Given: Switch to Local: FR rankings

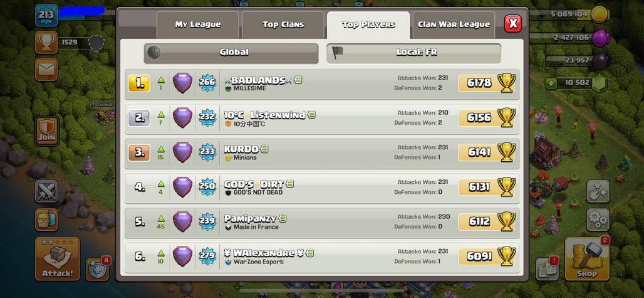Looking at the screenshot, I should (413, 53).
